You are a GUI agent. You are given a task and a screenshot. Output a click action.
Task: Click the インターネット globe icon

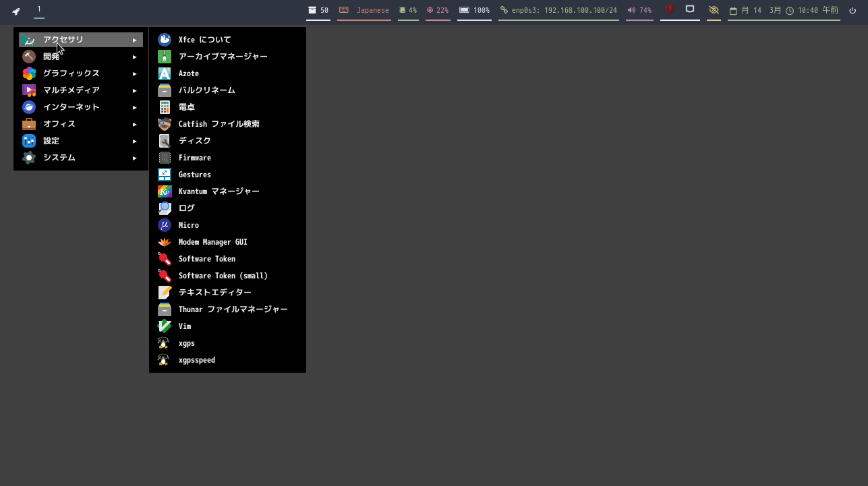coord(29,107)
